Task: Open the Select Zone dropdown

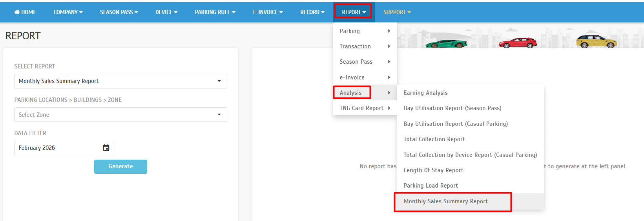Action: (120, 115)
